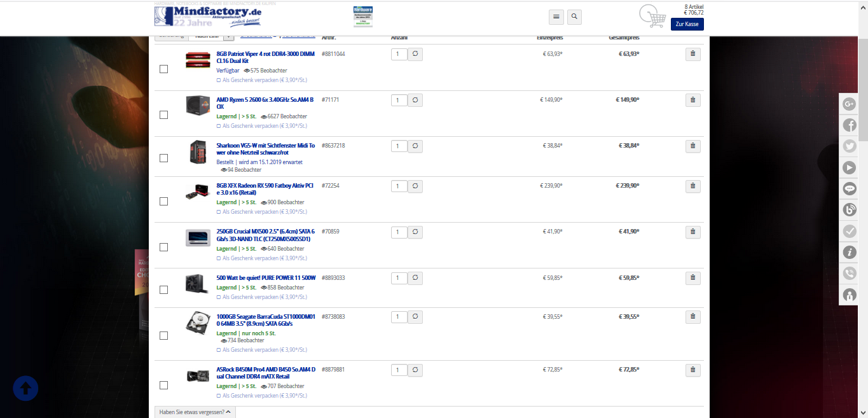Tick the checkbox for Patriot Viper RAM
The width and height of the screenshot is (868, 418).
163,69
